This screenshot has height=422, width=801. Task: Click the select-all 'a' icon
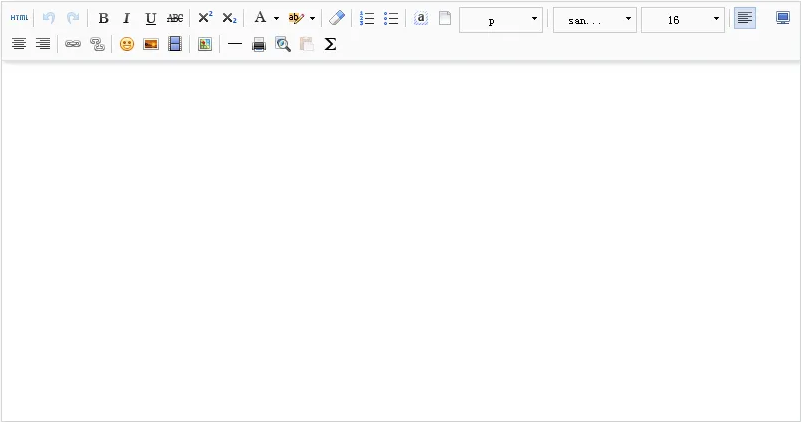click(x=420, y=18)
